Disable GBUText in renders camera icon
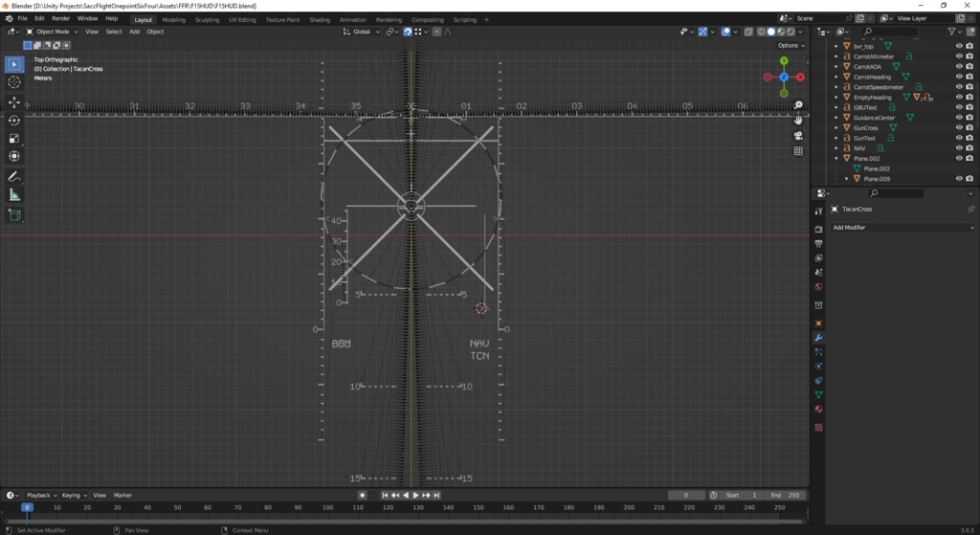This screenshot has width=980, height=535. click(969, 107)
